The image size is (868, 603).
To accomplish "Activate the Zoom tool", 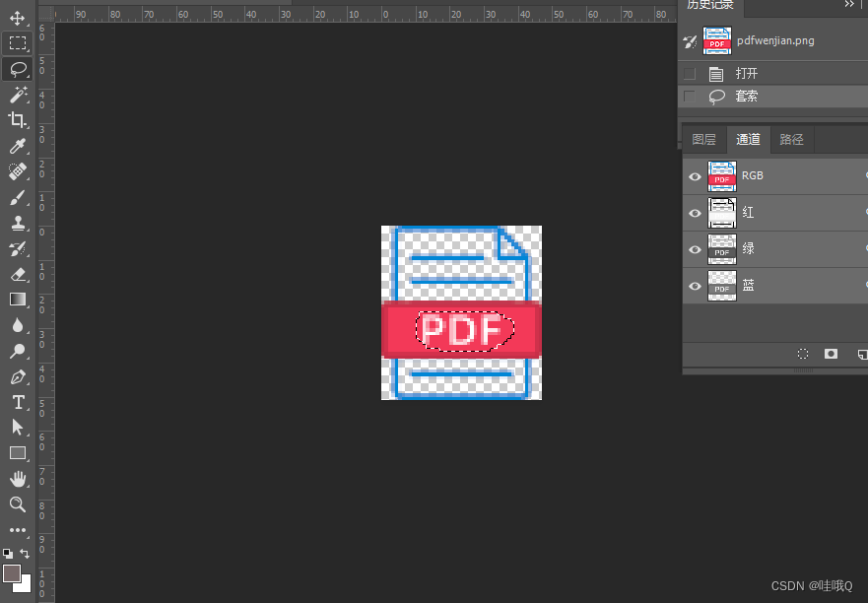I will point(18,504).
